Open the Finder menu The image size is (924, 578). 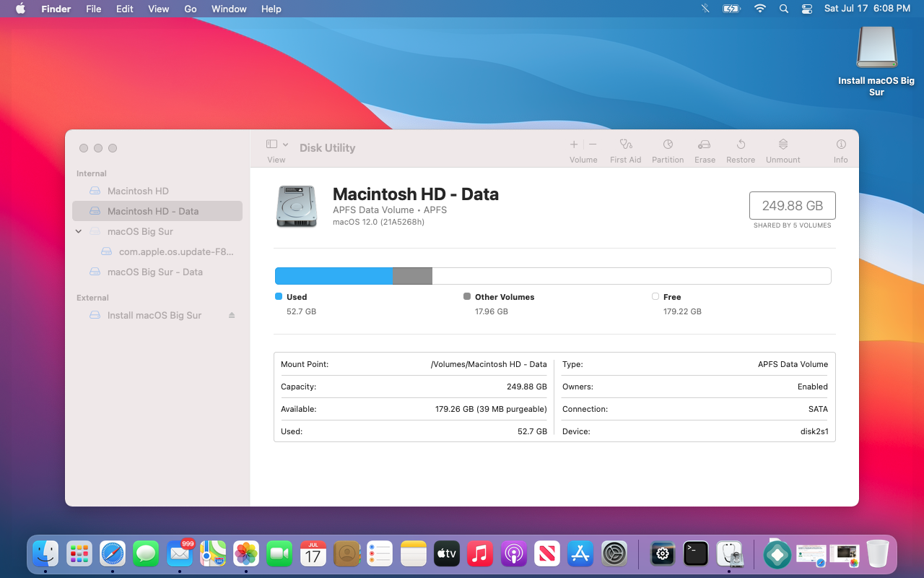pos(56,9)
